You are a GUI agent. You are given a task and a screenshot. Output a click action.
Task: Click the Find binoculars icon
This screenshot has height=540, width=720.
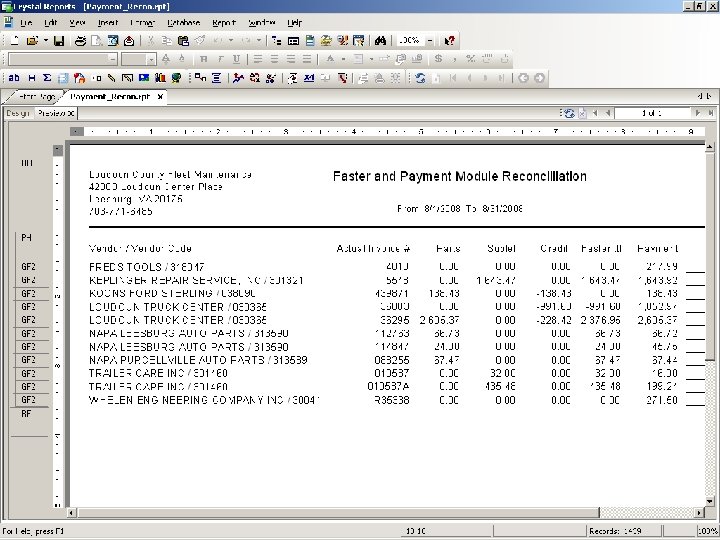click(x=380, y=41)
